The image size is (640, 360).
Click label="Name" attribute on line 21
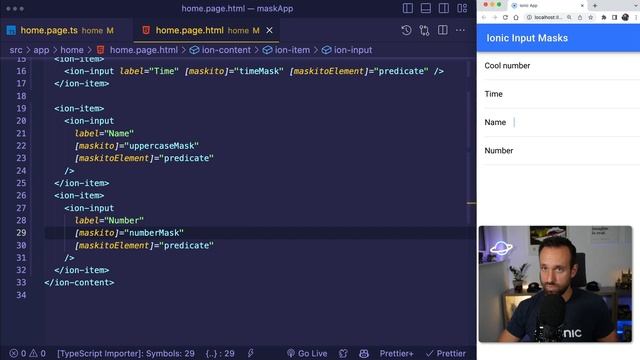(x=104, y=133)
